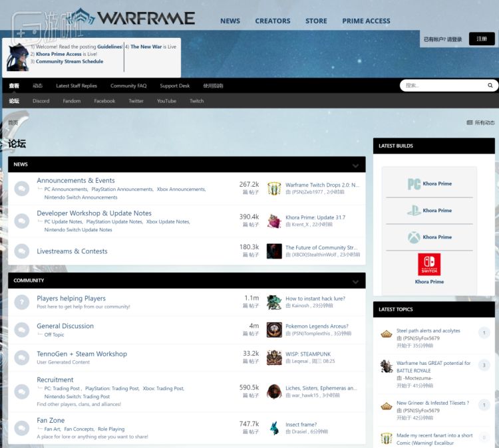The height and width of the screenshot is (448, 499).
Task: Click the Recruitment forum bubble icon
Action: click(22, 392)
